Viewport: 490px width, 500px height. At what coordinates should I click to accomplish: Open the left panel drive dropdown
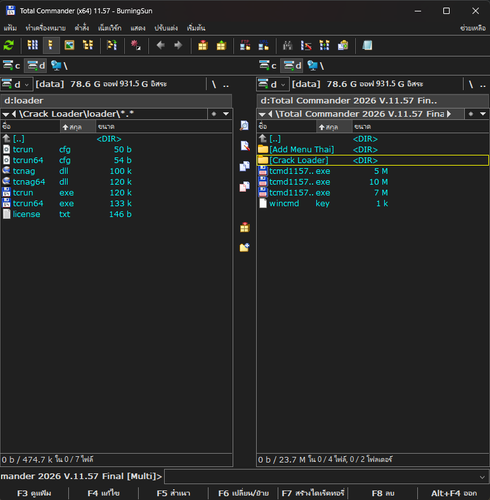[x=16, y=84]
